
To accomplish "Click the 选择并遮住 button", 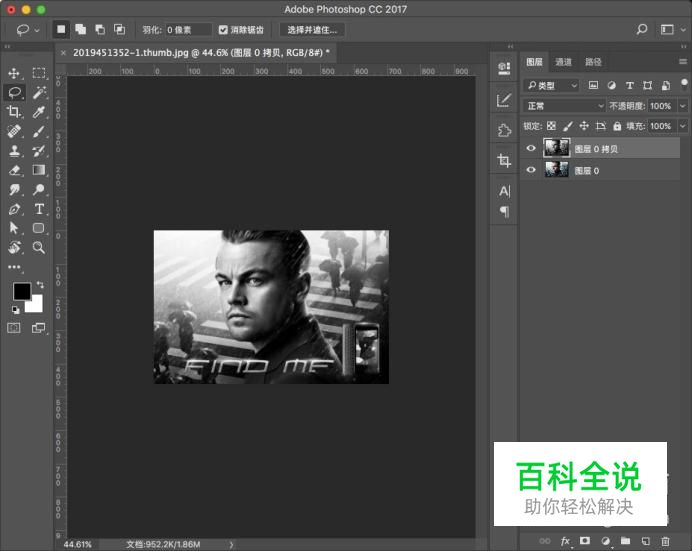I will point(312,30).
